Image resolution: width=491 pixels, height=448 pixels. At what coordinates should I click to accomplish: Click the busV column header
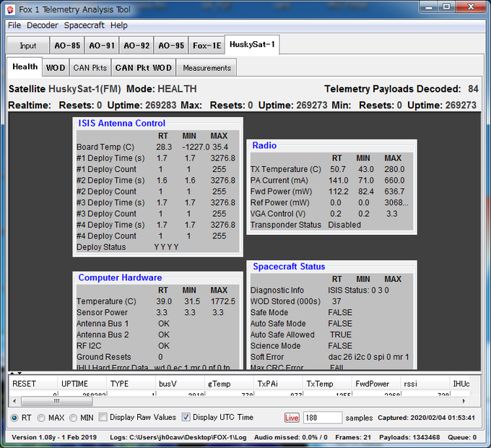point(180,384)
